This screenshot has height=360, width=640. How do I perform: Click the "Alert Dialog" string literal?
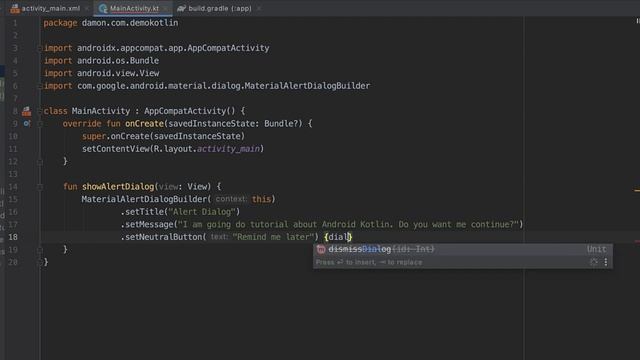[x=202, y=212]
